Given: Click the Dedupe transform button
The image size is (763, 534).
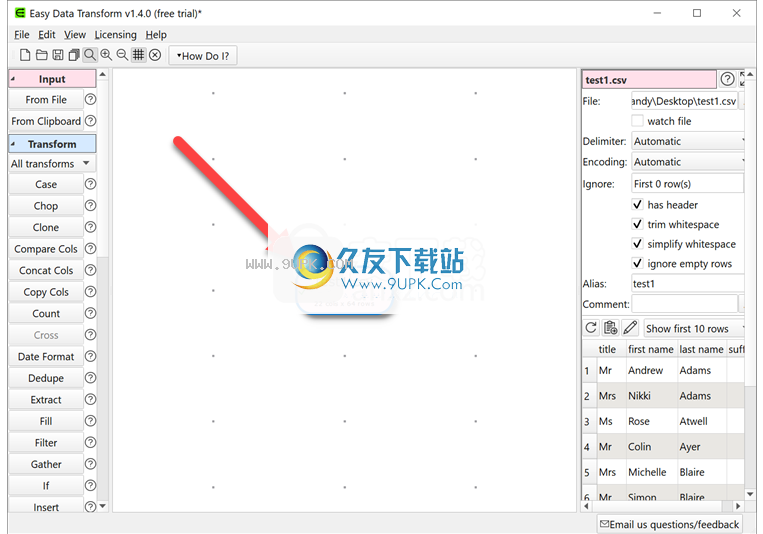Looking at the screenshot, I should tap(46, 378).
